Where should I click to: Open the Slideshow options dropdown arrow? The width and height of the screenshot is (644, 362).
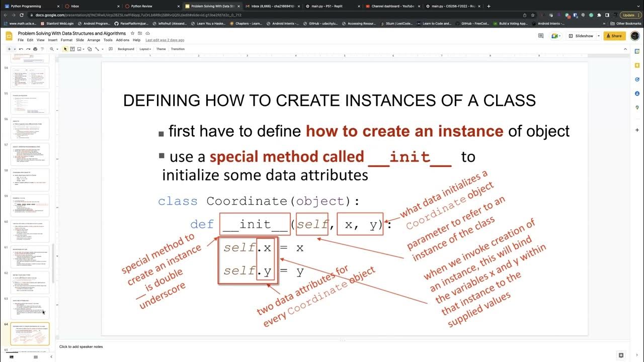(x=598, y=36)
